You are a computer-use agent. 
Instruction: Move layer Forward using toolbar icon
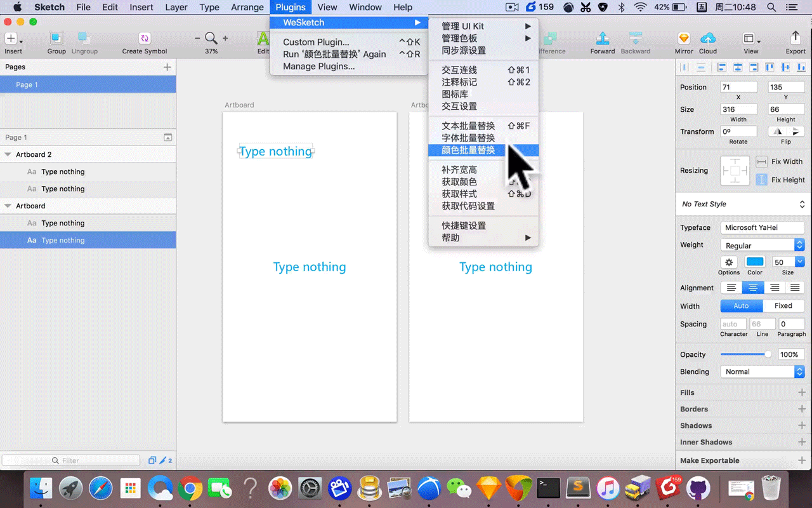[603, 39]
